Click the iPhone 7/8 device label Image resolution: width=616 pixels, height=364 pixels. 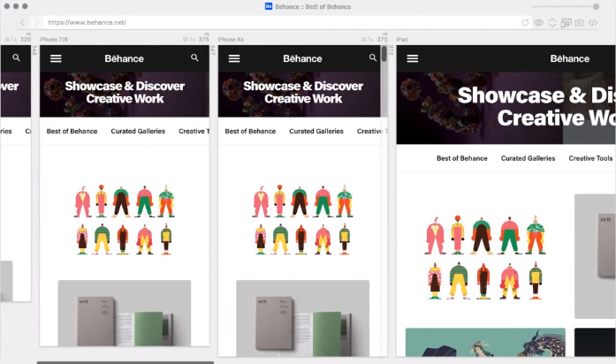(53, 39)
